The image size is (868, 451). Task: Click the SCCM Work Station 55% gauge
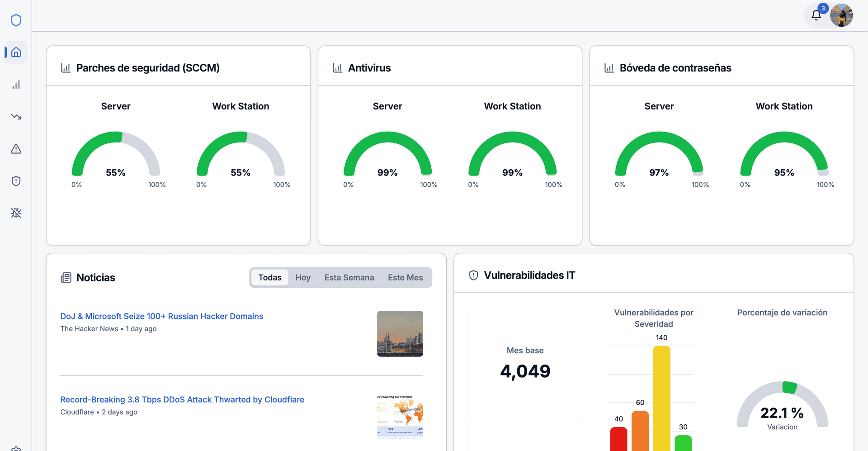pyautogui.click(x=241, y=154)
